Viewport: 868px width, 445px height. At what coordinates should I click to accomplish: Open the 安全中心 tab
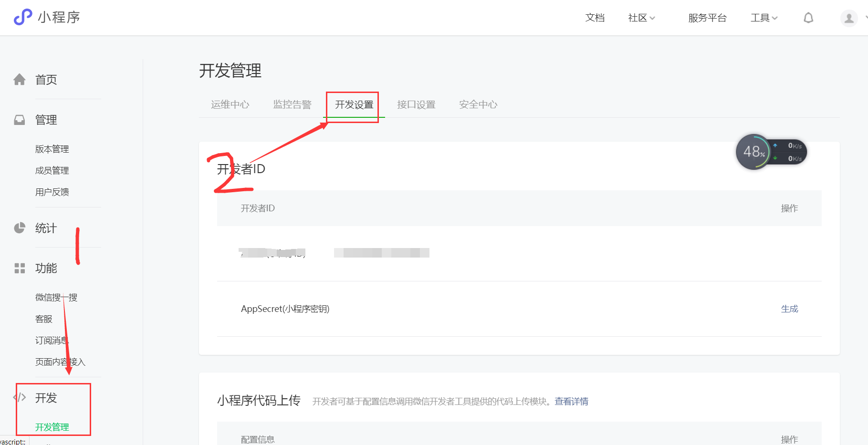coord(478,104)
